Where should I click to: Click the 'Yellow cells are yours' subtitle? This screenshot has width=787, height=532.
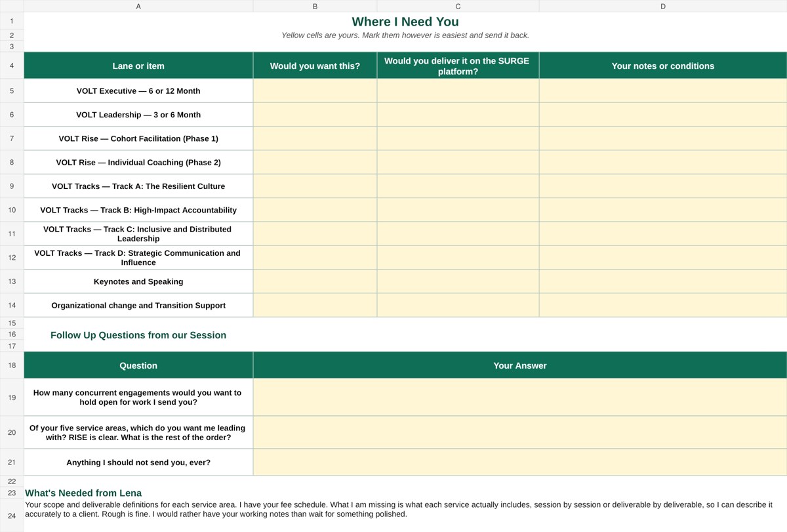click(x=405, y=35)
